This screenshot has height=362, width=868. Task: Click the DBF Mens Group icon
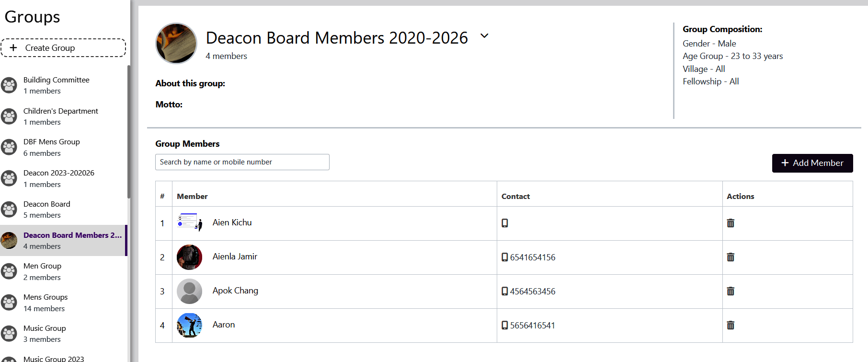(x=9, y=147)
